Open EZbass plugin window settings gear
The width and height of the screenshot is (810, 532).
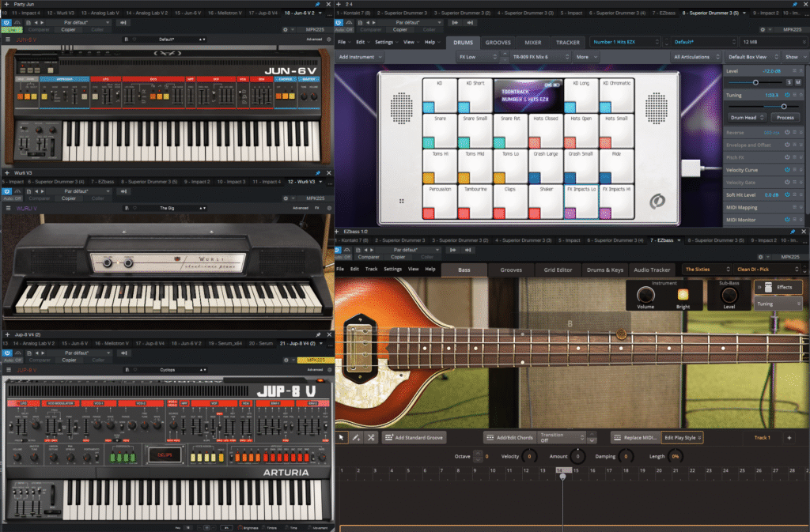point(760,257)
